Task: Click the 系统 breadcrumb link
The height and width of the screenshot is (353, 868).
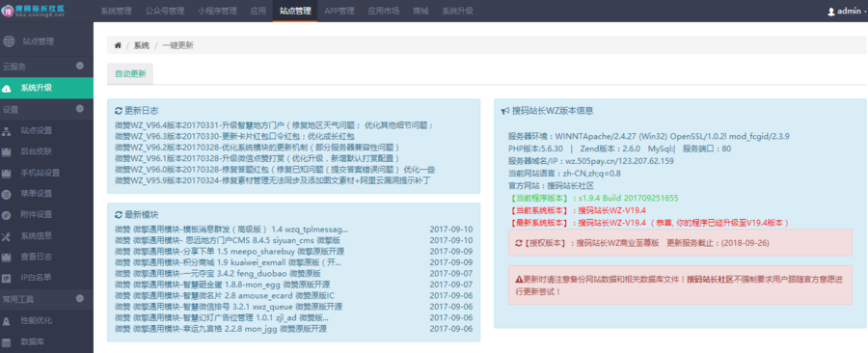Action: click(x=142, y=45)
